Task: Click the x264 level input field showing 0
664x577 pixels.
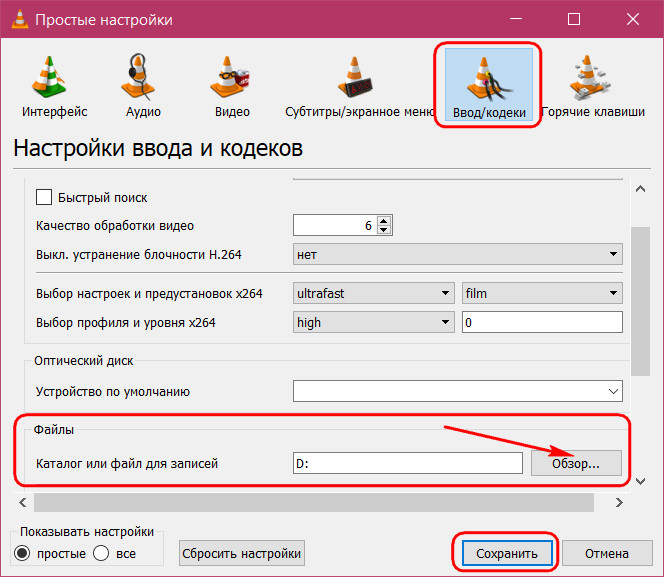Action: [x=542, y=322]
